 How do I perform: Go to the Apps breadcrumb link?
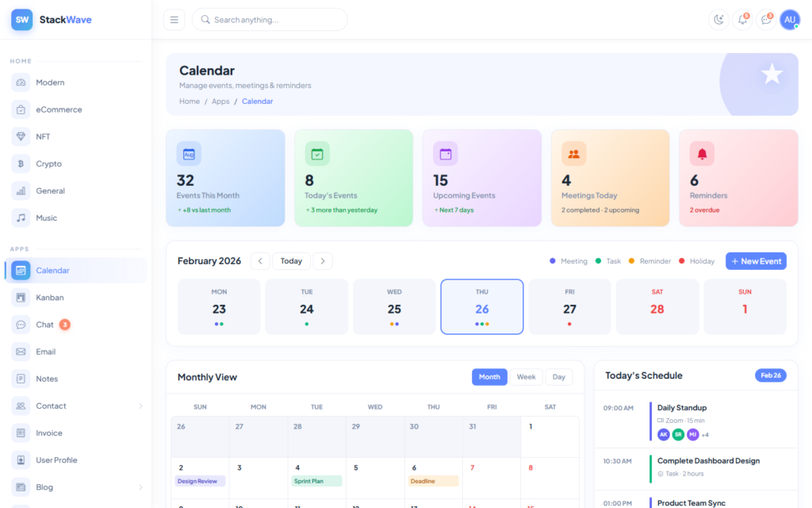click(220, 101)
